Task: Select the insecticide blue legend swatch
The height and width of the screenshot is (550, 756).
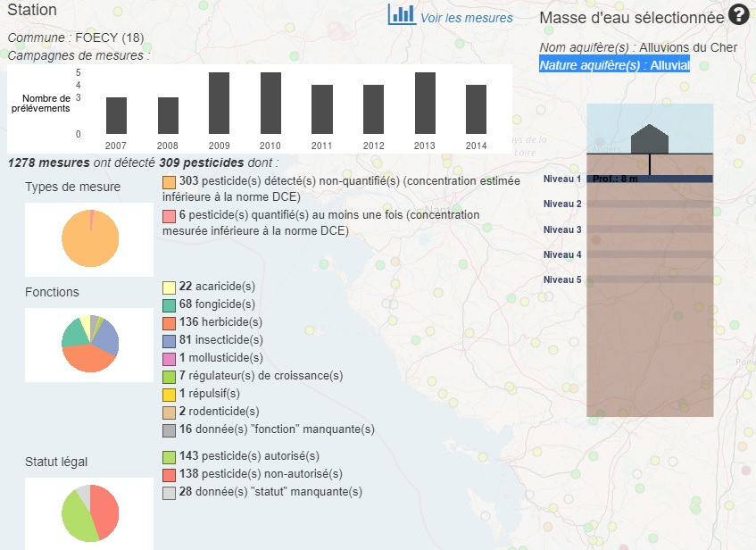Action: pos(169,340)
